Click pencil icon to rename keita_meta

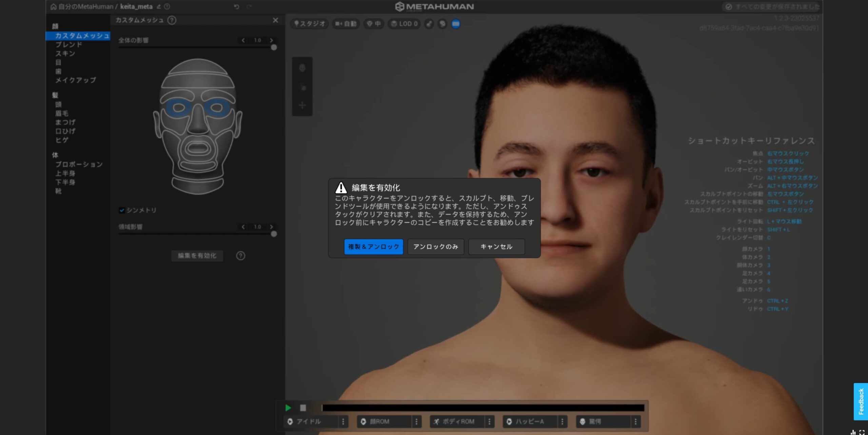click(x=159, y=6)
